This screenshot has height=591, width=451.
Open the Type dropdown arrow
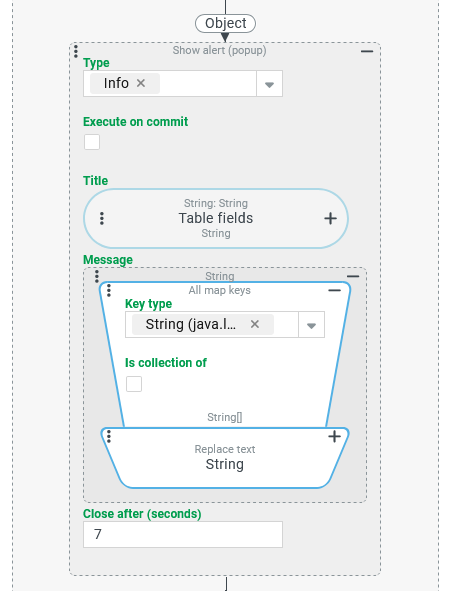pos(269,84)
